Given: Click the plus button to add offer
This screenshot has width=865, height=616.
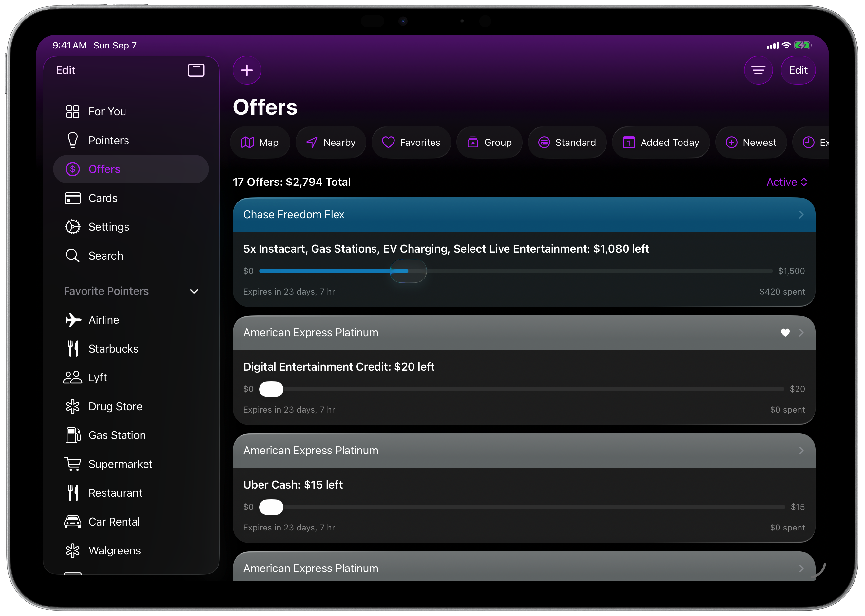Looking at the screenshot, I should point(247,70).
